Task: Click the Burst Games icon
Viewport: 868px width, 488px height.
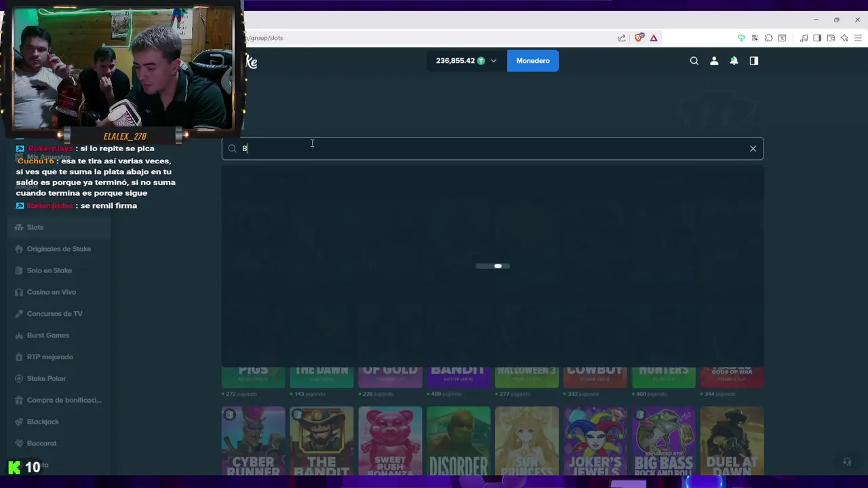Action: [x=19, y=335]
